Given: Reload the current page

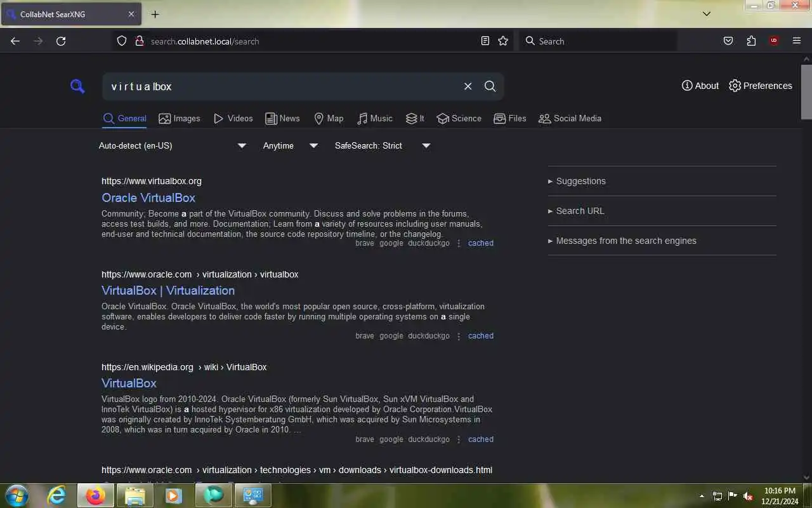Looking at the screenshot, I should tap(61, 41).
